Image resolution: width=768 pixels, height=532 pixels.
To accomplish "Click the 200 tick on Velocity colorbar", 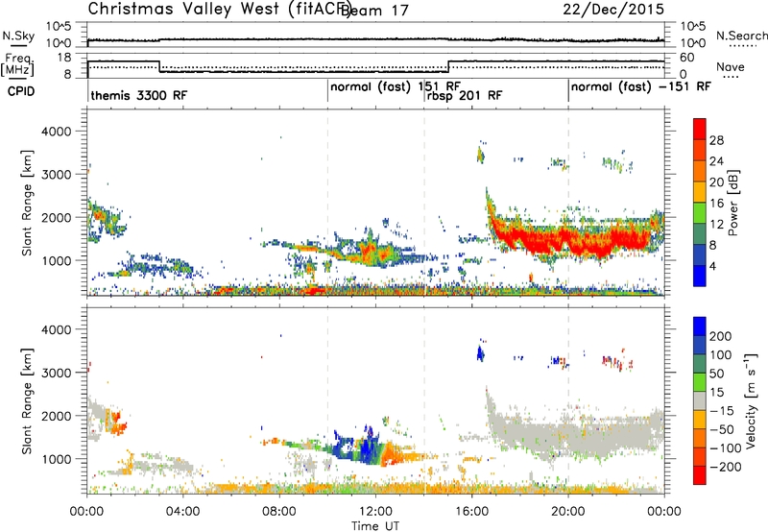I will click(721, 336).
